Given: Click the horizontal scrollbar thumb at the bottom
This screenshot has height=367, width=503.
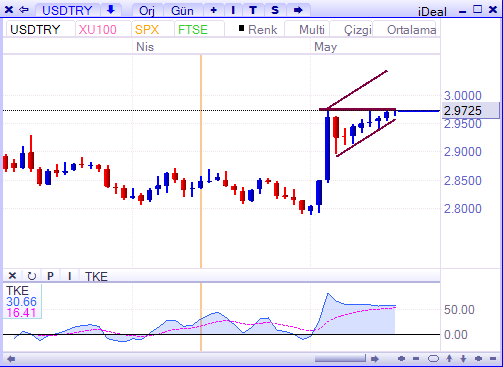Looking at the screenshot, I should [x=340, y=359].
